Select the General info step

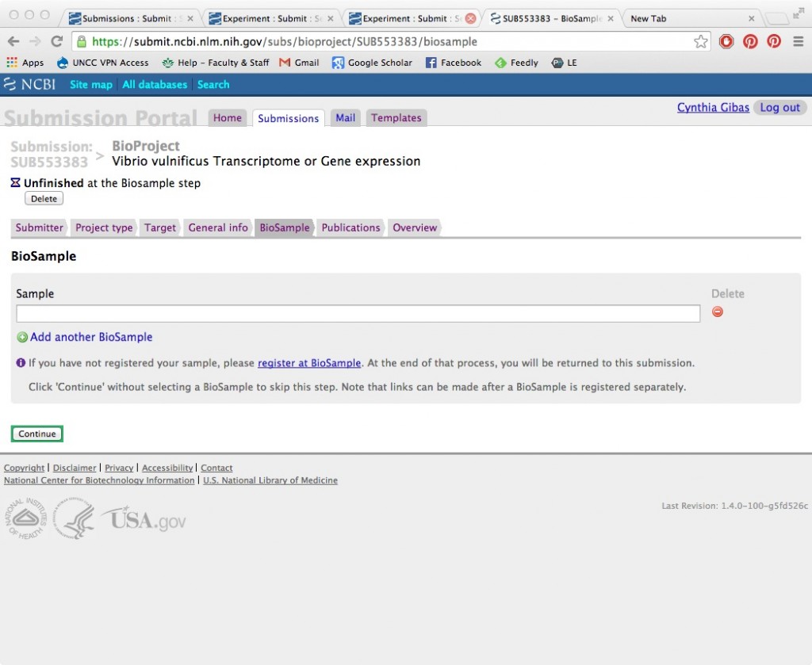pos(218,227)
